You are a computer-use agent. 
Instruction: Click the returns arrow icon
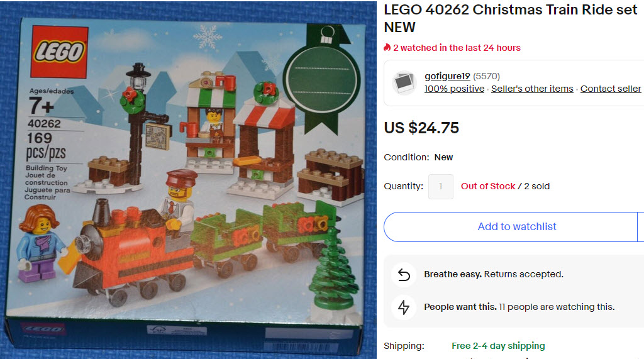tap(404, 275)
